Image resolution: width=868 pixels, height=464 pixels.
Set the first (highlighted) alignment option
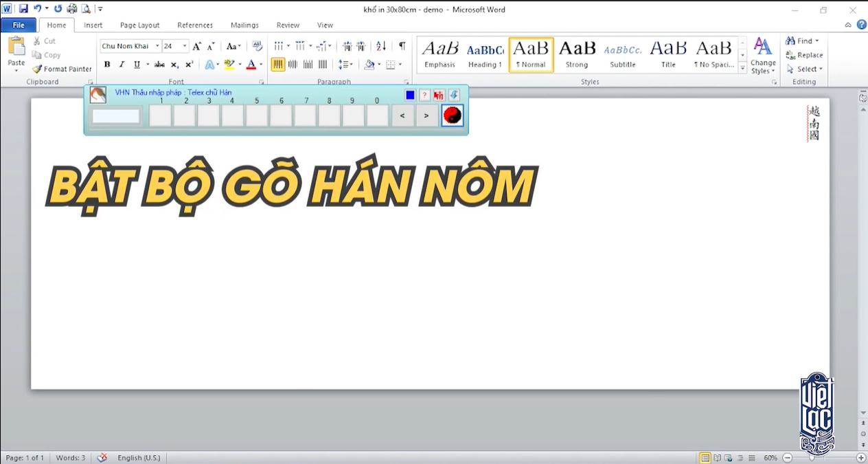click(x=278, y=65)
